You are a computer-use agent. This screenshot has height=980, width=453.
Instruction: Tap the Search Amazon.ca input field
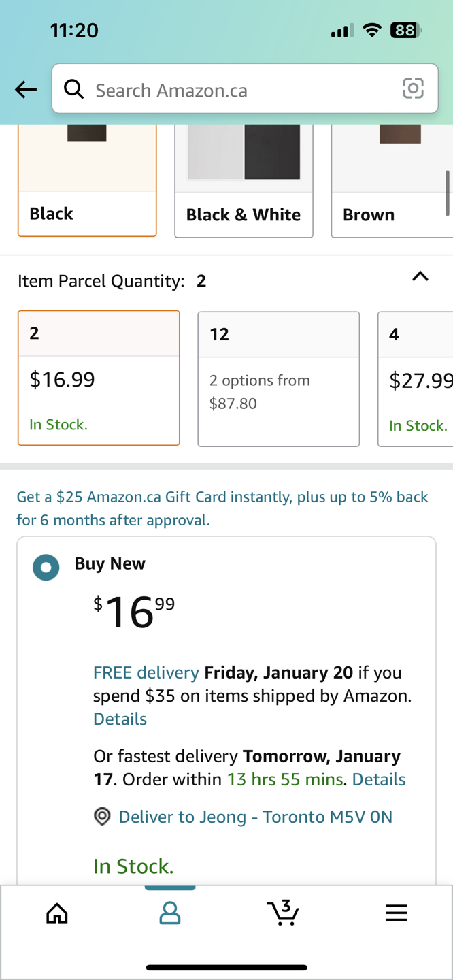tap(245, 88)
